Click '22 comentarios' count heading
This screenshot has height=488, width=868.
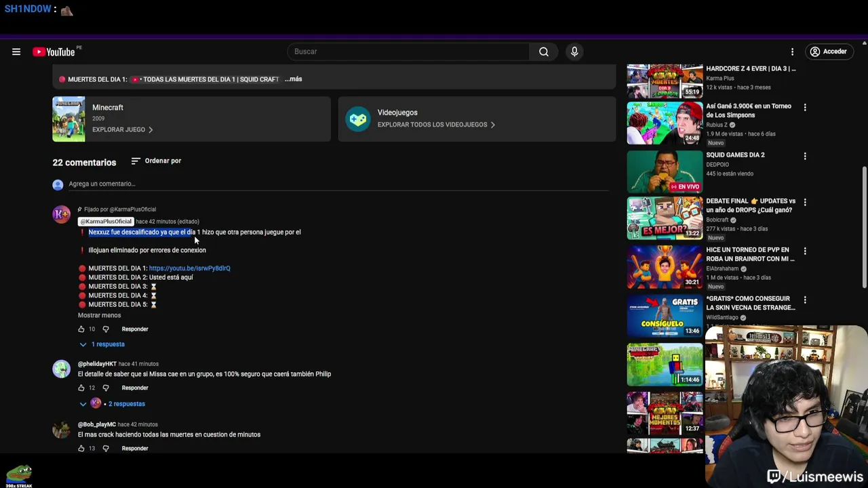(84, 163)
